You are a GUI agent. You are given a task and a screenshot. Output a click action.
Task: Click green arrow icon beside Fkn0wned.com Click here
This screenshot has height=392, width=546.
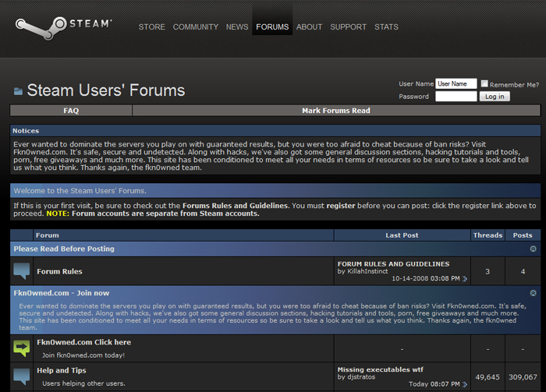[x=22, y=348]
